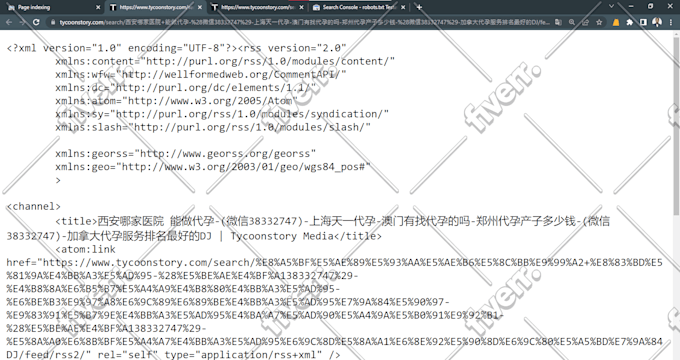This screenshot has width=680, height=360.
Task: Click the xmlns:atom w3.org line
Action: point(177,101)
